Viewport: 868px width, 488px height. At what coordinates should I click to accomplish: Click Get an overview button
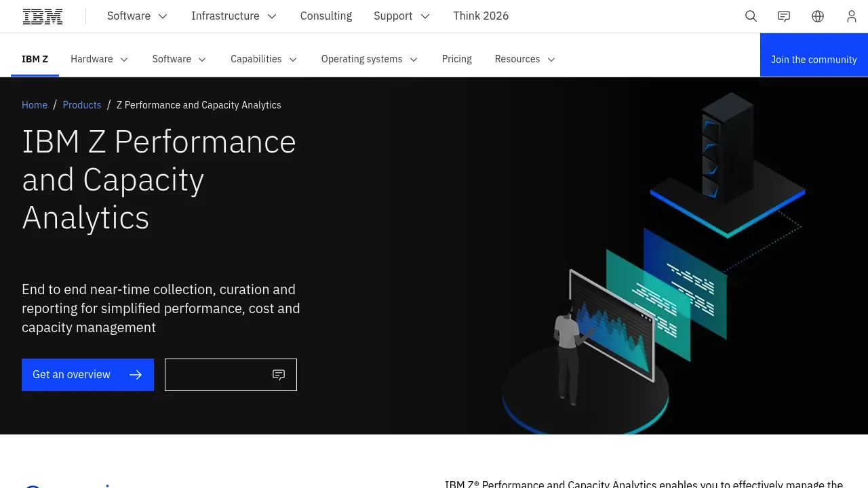tap(87, 375)
